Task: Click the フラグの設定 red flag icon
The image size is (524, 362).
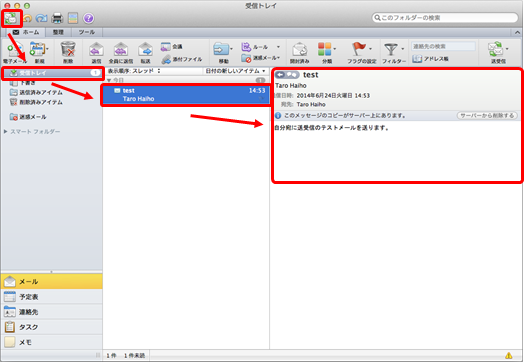Action: [x=359, y=49]
